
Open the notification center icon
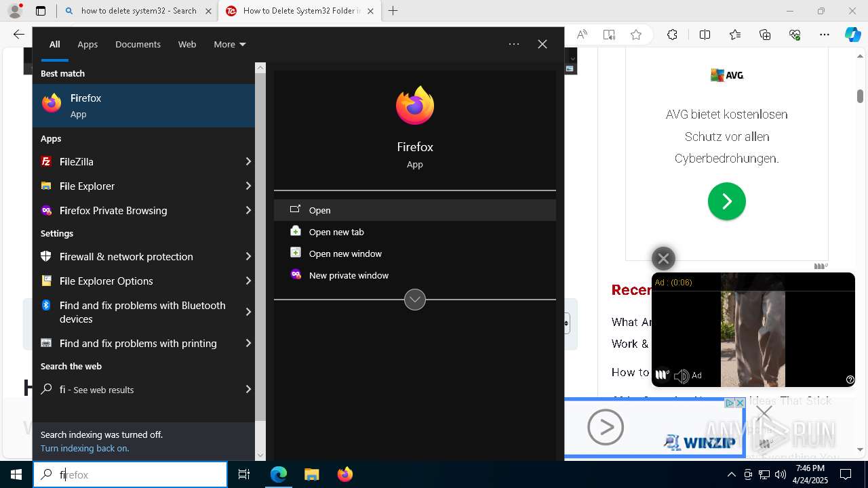tap(846, 474)
